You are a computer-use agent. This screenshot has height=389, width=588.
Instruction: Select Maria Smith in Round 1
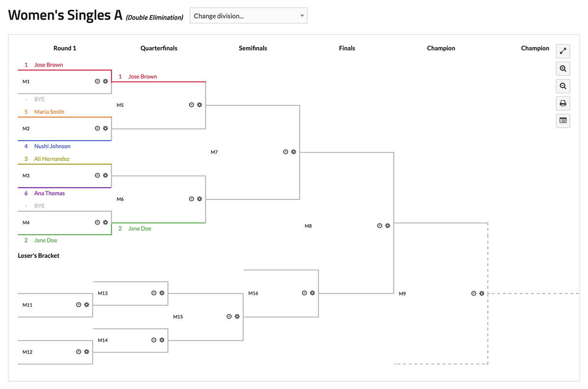click(x=49, y=112)
